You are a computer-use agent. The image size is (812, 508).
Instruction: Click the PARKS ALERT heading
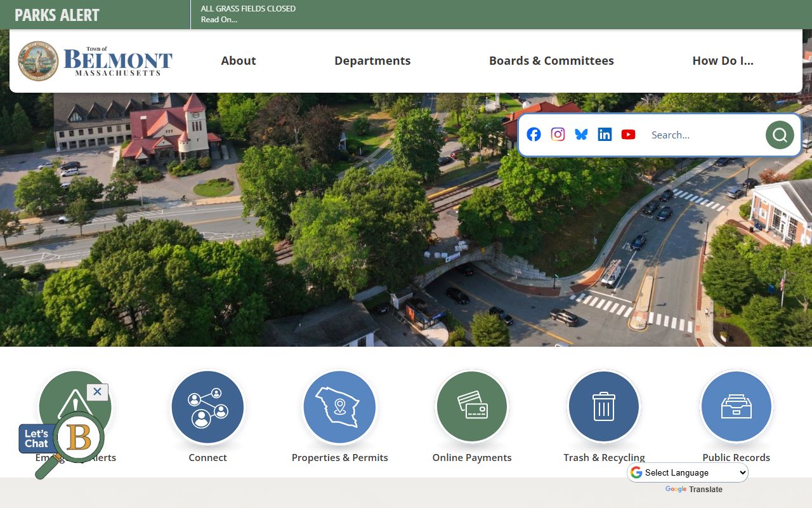(x=57, y=15)
